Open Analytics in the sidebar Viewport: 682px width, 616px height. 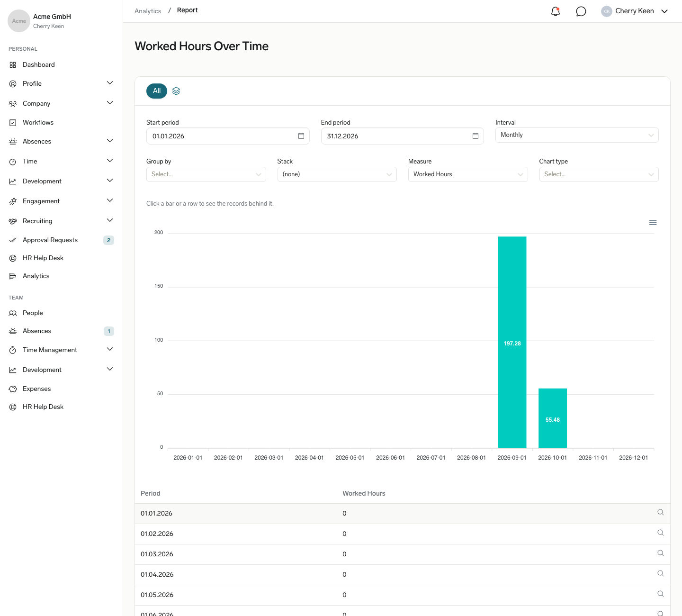point(36,276)
